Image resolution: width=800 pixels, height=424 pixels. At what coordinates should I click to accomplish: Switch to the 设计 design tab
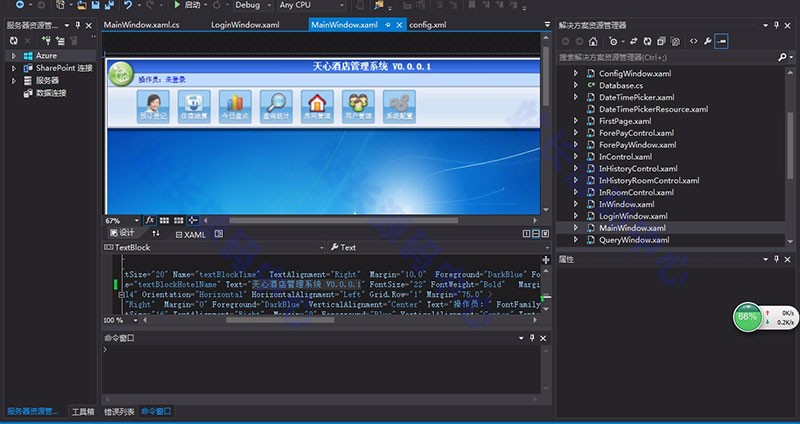[x=122, y=233]
